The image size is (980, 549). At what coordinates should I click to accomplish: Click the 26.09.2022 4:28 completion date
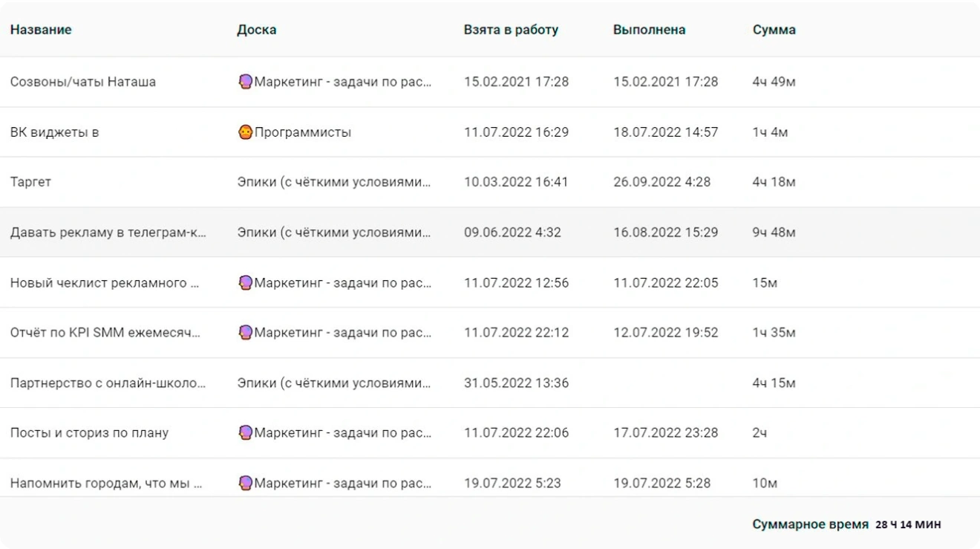pyautogui.click(x=661, y=182)
